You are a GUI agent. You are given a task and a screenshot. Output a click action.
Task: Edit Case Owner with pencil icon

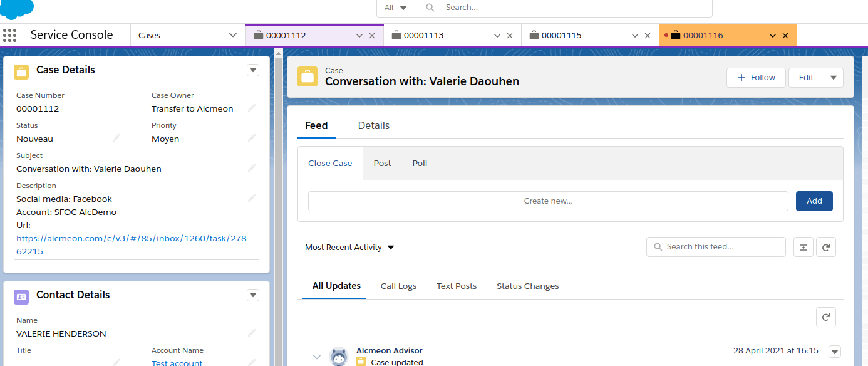point(252,108)
